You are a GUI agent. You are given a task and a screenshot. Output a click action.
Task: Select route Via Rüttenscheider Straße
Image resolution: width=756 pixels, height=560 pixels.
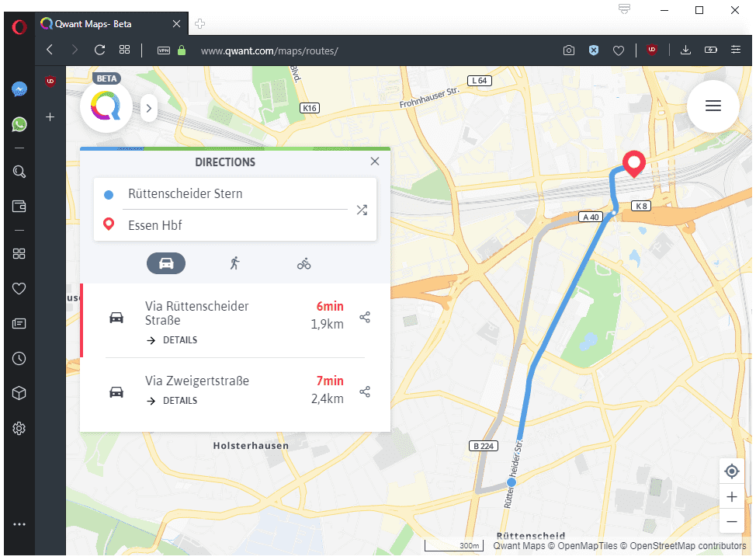[235, 320]
